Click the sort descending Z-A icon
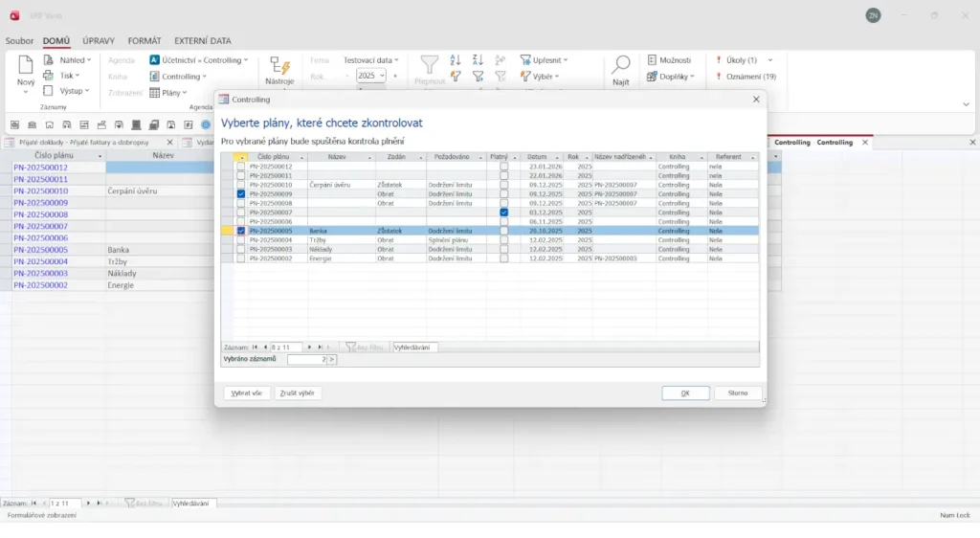The width and height of the screenshot is (980, 538). [x=478, y=59]
